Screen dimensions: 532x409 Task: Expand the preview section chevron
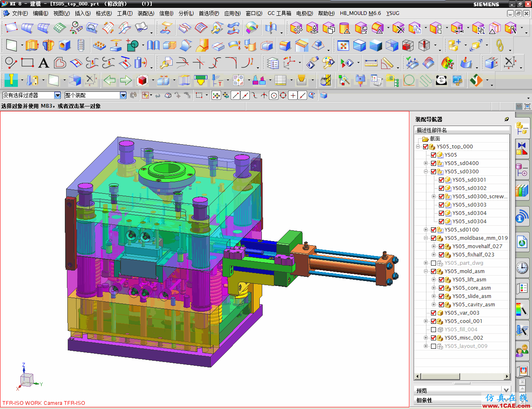coord(506,390)
